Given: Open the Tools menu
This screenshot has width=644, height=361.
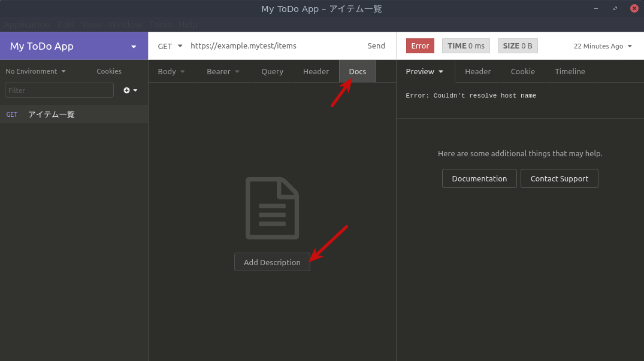Looking at the screenshot, I should pyautogui.click(x=159, y=25).
